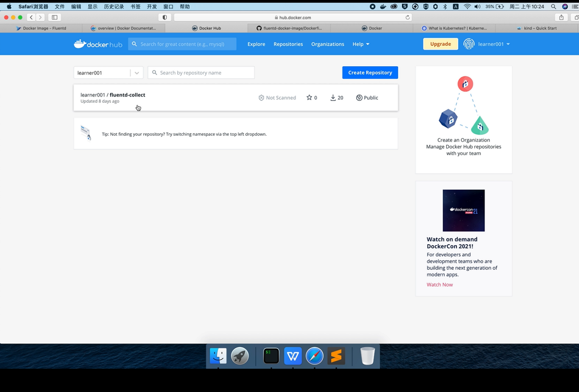Click the Watch on demand DockerCon 2021 heading
Image resolution: width=579 pixels, height=392 pixels.
[x=452, y=243]
